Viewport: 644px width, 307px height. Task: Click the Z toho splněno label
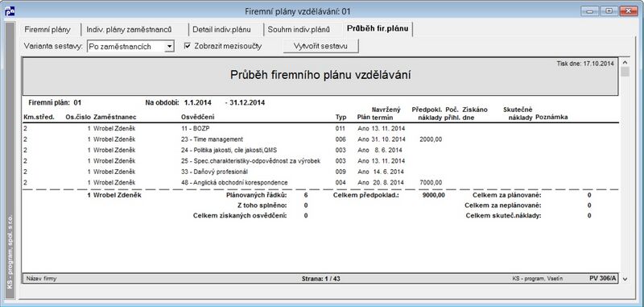pos(262,205)
